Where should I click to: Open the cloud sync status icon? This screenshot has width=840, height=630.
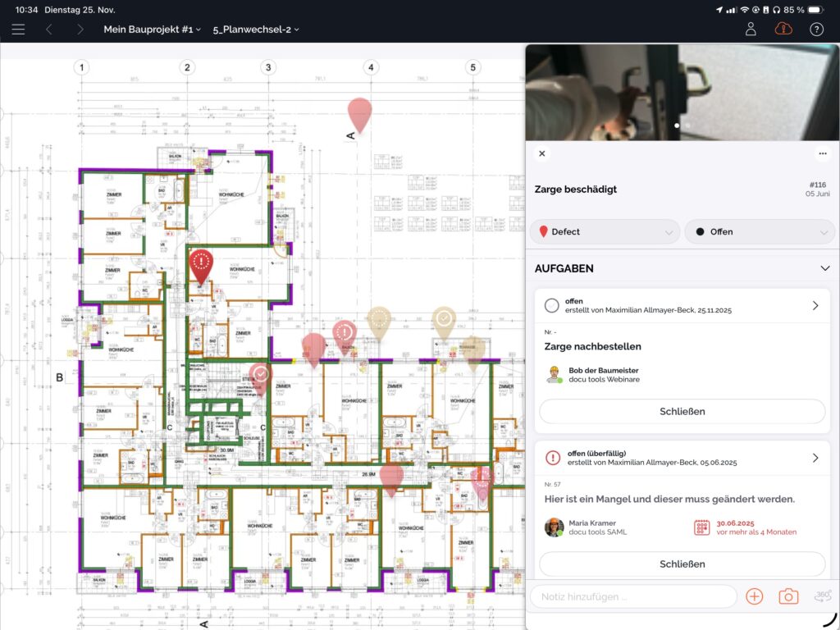pos(783,30)
